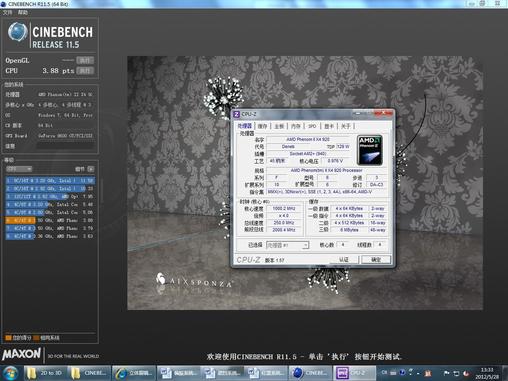This screenshot has height=381, width=508.
Task: Switch to the CPU-Z taskbar button
Action: point(354,373)
